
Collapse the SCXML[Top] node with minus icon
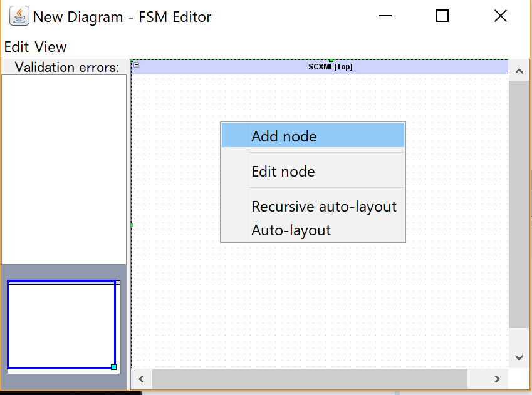click(x=136, y=64)
